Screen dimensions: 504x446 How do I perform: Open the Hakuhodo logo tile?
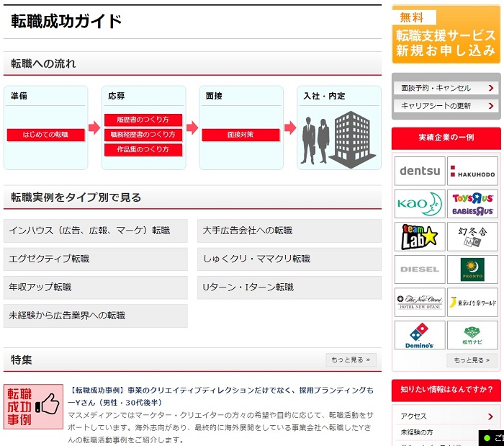472,171
